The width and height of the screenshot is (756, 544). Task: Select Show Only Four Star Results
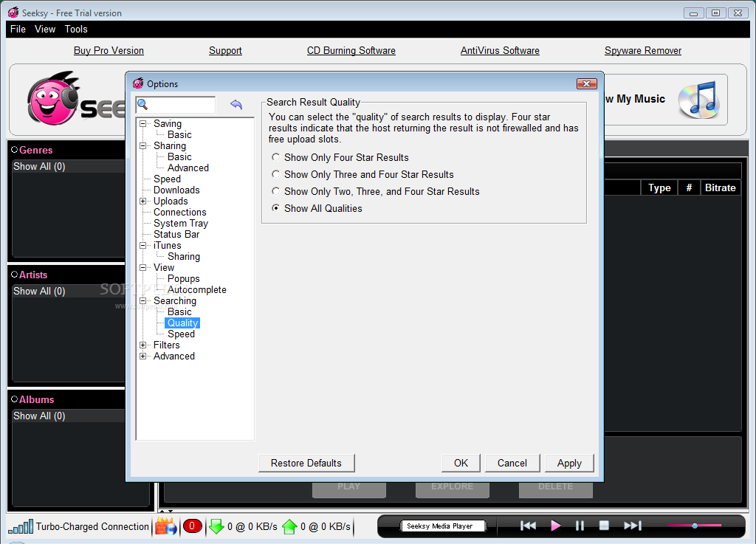[276, 157]
